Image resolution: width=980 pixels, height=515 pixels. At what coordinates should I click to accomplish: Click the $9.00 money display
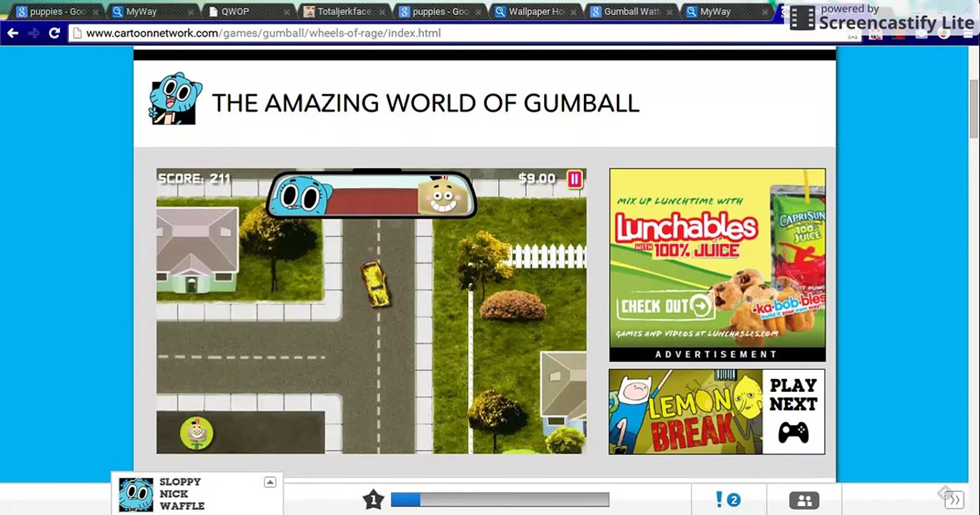tap(537, 178)
